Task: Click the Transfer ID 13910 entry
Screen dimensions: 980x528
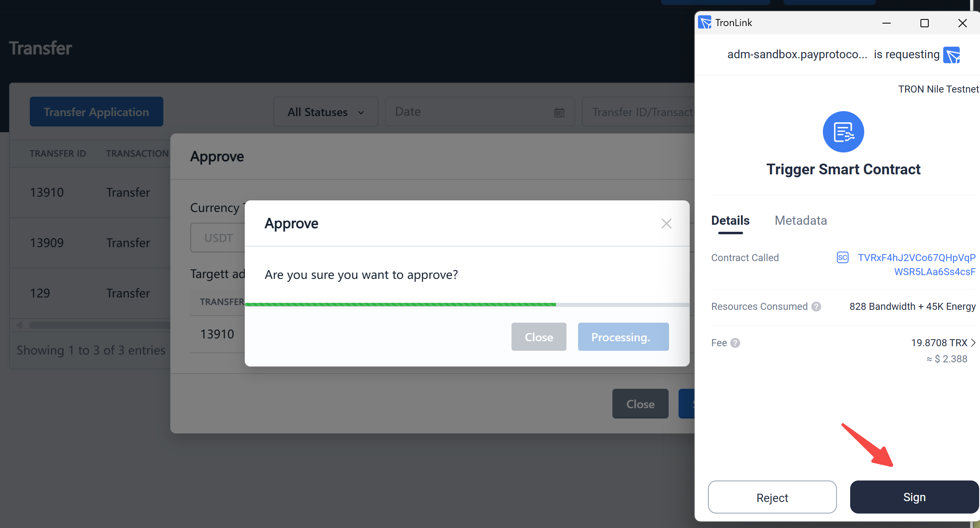Action: 91,193
